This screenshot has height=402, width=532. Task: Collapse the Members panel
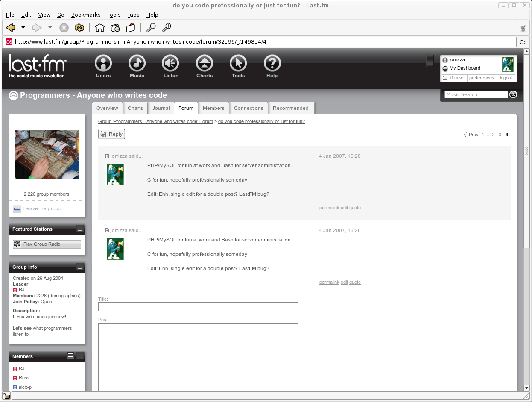point(80,356)
